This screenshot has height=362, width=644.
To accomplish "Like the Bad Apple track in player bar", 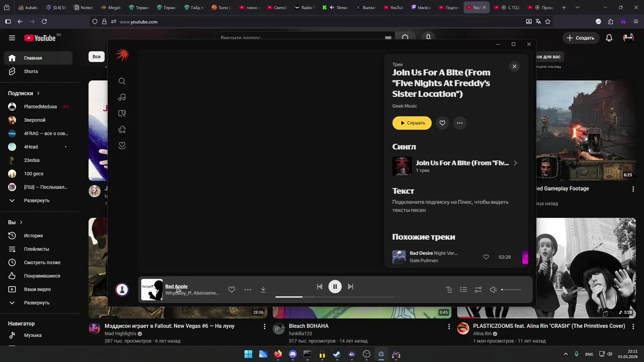I will pyautogui.click(x=231, y=290).
